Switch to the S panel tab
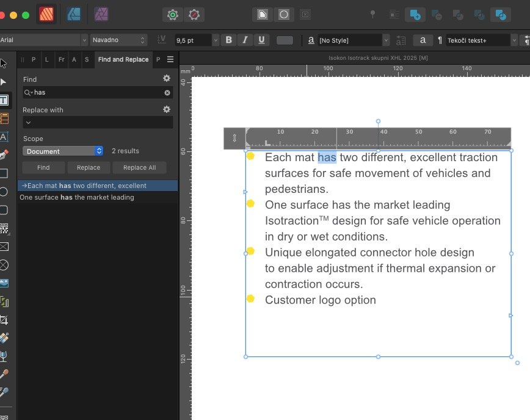This screenshot has height=420, width=530. 87,59
